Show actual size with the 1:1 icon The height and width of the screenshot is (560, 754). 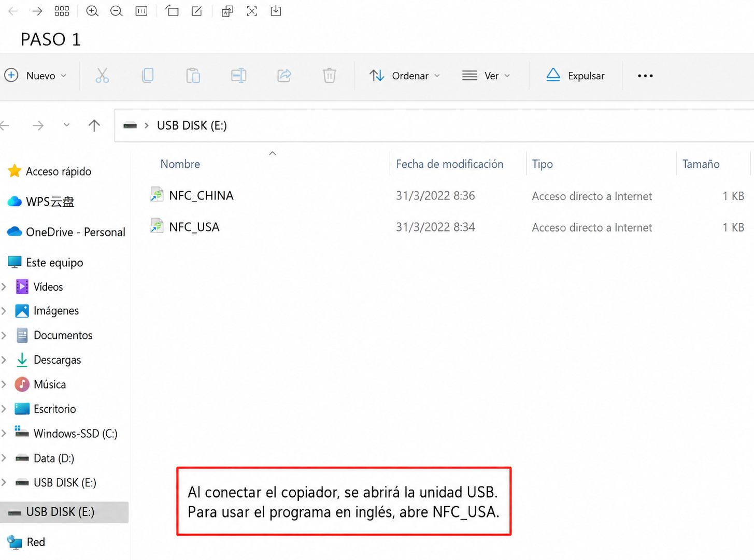pos(141,11)
